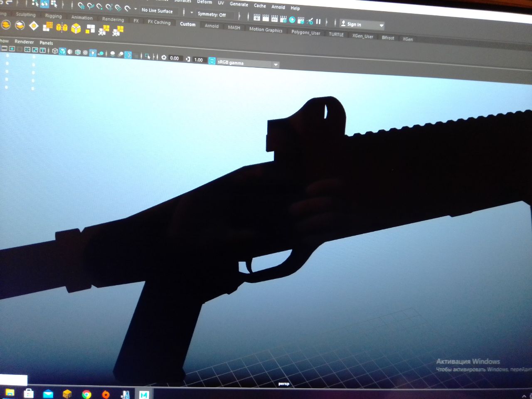Click the Render current frame clapperboard icon

(266, 18)
